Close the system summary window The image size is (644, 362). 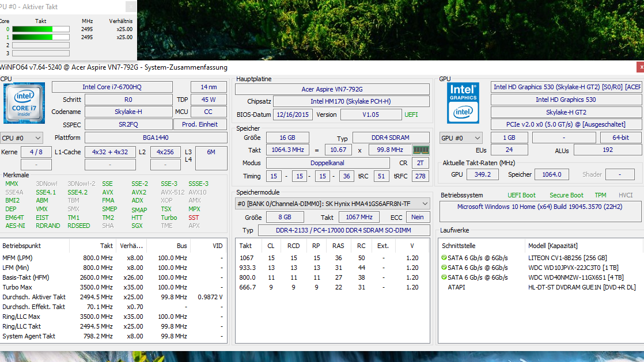[641, 67]
